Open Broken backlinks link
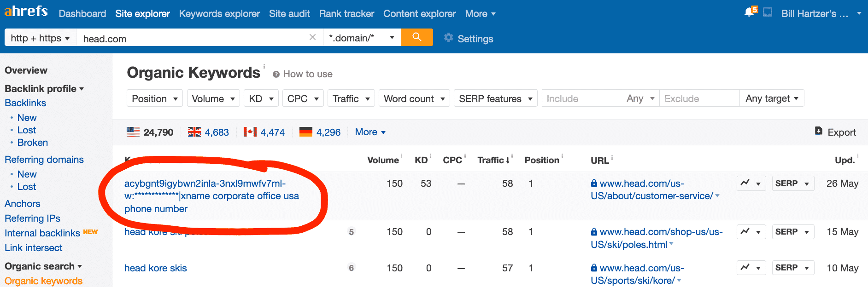The height and width of the screenshot is (287, 868). [x=33, y=143]
